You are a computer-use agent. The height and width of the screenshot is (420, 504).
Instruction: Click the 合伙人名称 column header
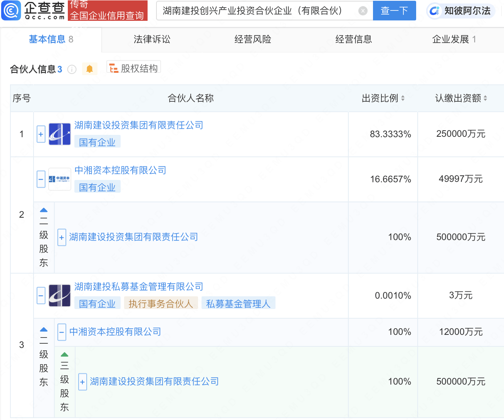click(x=191, y=98)
